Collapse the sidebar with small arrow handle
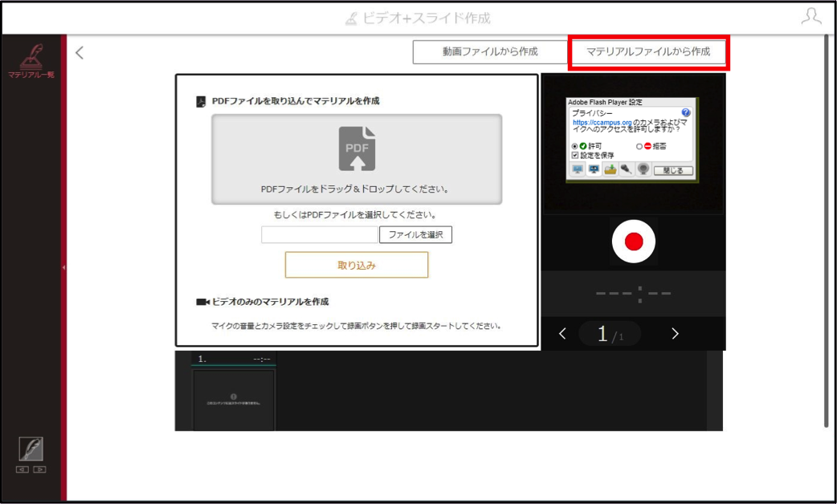837x504 pixels. point(63,267)
